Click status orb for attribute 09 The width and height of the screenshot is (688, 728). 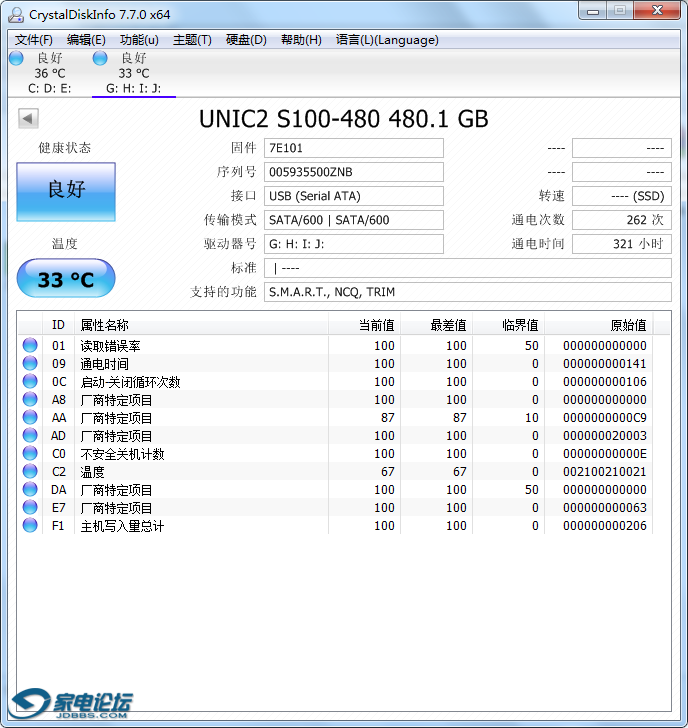(x=30, y=363)
